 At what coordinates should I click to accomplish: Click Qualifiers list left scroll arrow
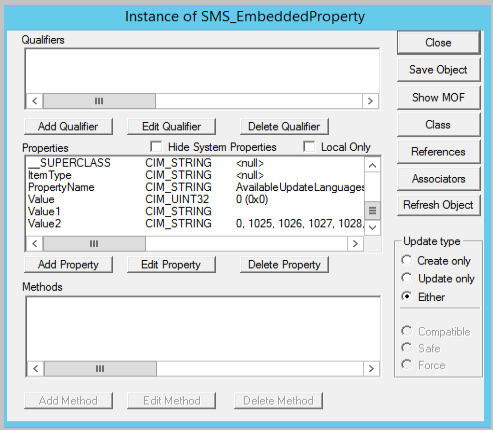pyautogui.click(x=35, y=101)
